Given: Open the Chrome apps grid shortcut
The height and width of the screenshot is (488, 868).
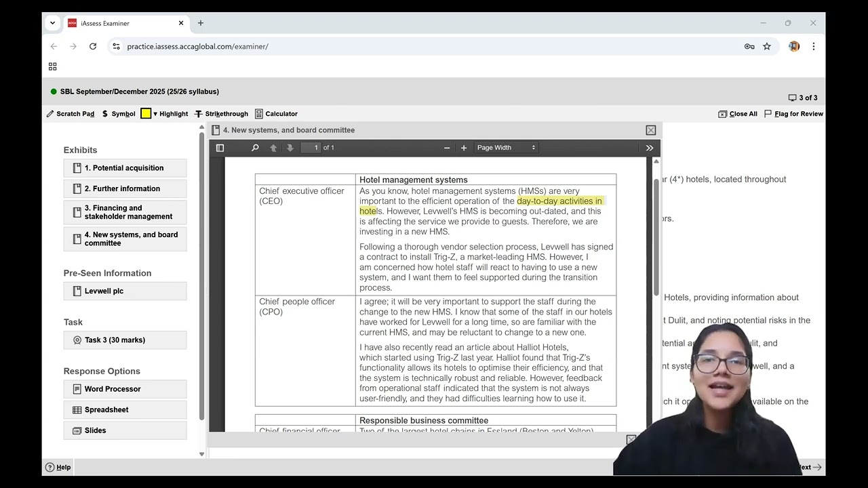Looking at the screenshot, I should click(53, 66).
